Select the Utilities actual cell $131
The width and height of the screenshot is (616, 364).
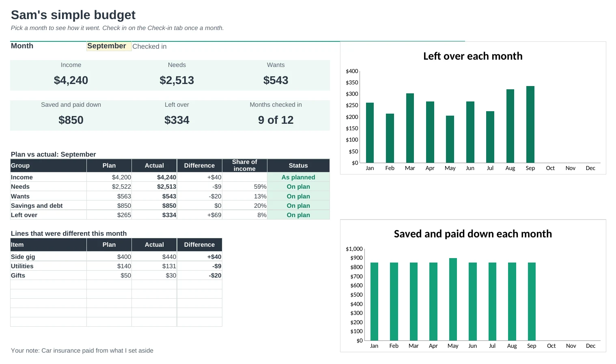(154, 266)
